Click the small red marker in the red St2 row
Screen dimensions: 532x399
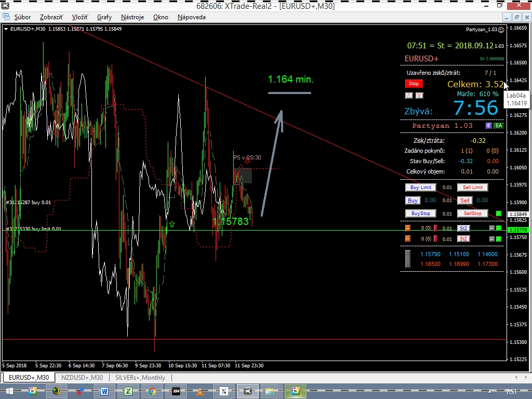pyautogui.click(x=435, y=239)
